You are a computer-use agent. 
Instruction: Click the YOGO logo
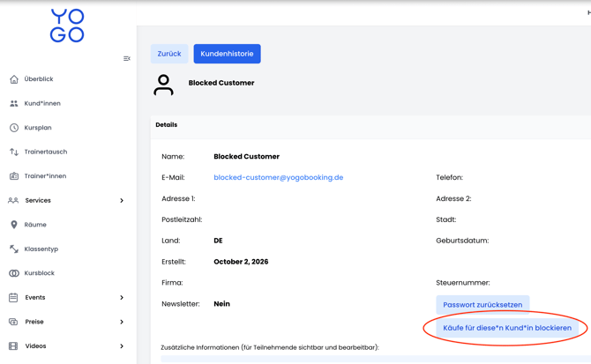pos(67,26)
